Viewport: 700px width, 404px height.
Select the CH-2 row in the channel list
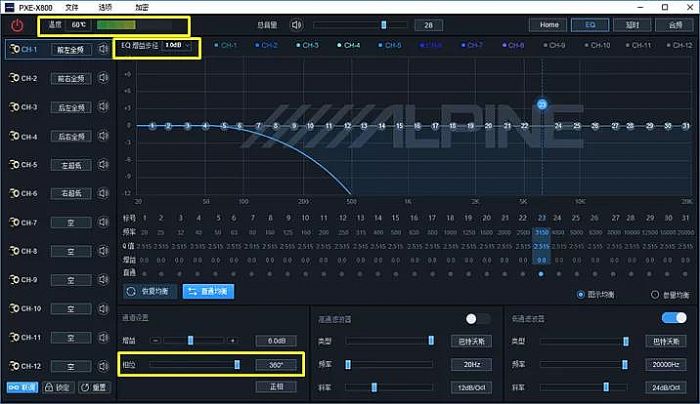(58, 78)
